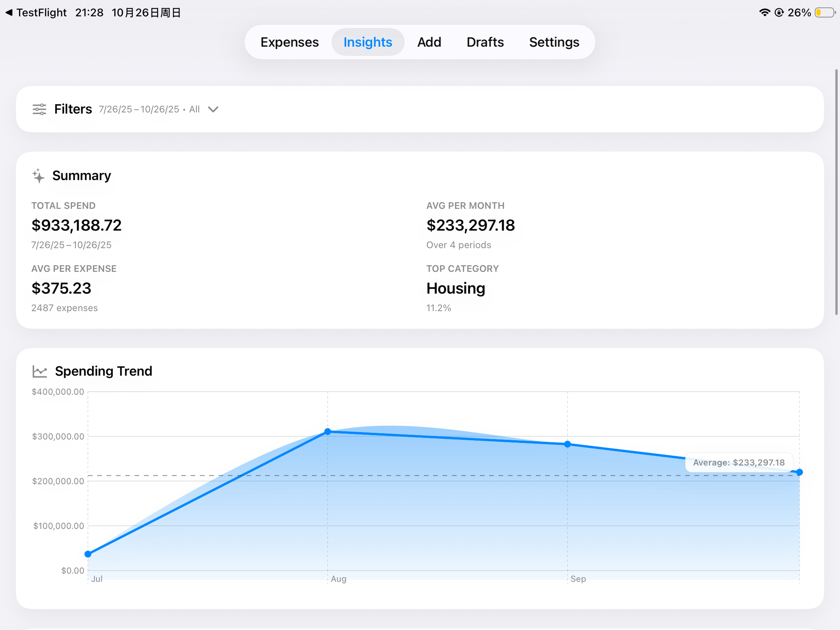Click the Summary sparkle icon
This screenshot has height=630, width=840.
click(38, 176)
